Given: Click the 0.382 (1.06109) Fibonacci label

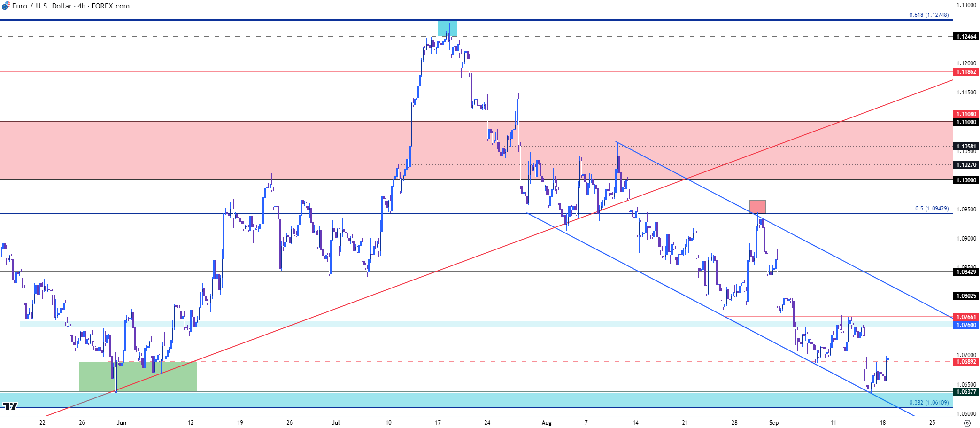Looking at the screenshot, I should pos(929,403).
